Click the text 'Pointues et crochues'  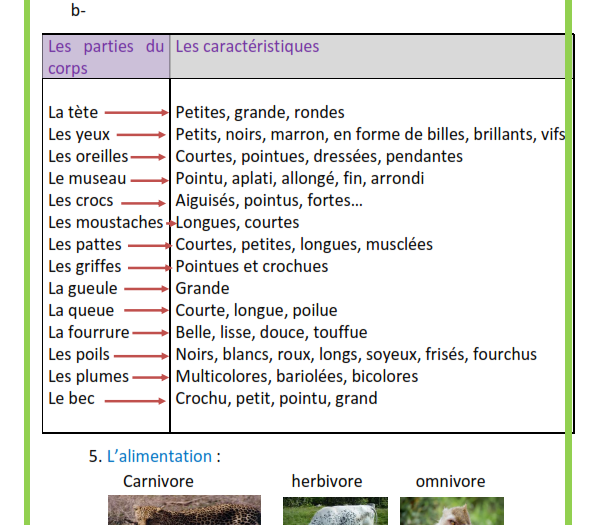click(252, 266)
